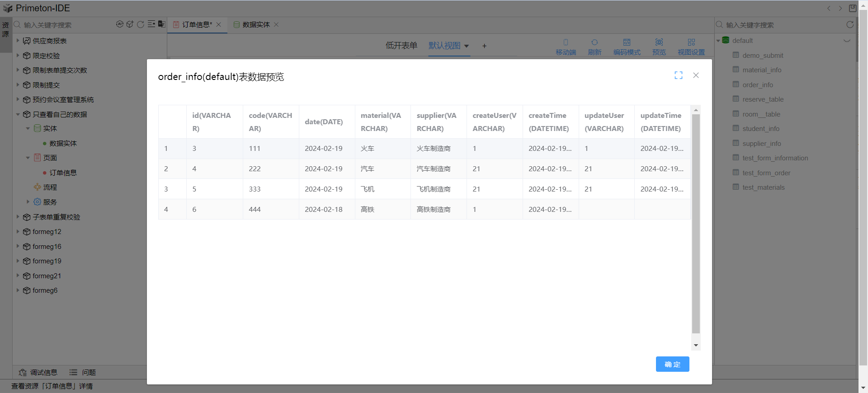Switch to the 数据实体 tab
This screenshot has height=393, width=868.
point(256,24)
